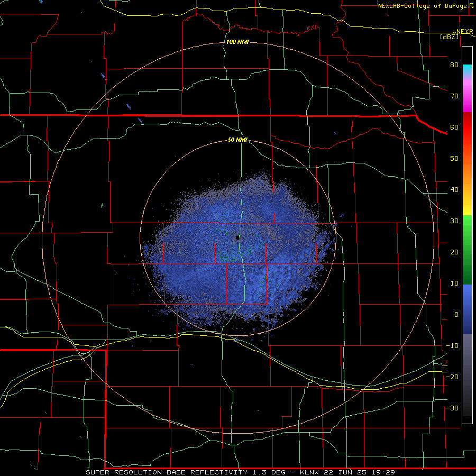Click the blue band of the color scale
Viewport: 476px width, 476px height.
click(467, 309)
